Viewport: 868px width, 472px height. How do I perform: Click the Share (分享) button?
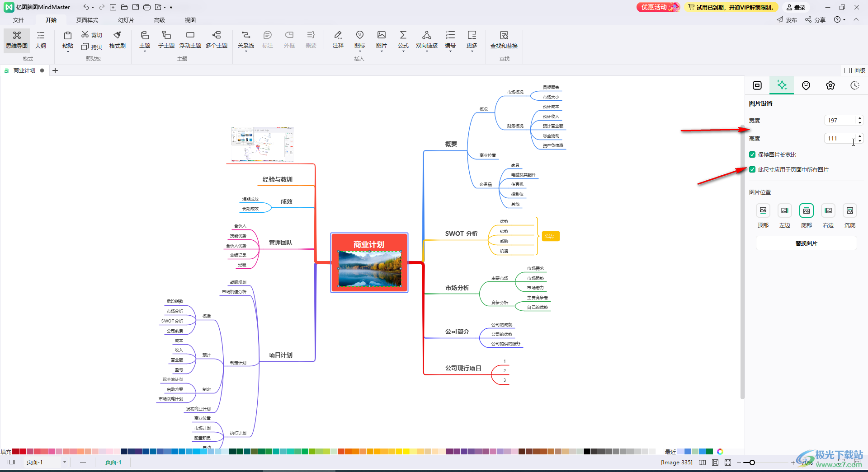click(816, 19)
